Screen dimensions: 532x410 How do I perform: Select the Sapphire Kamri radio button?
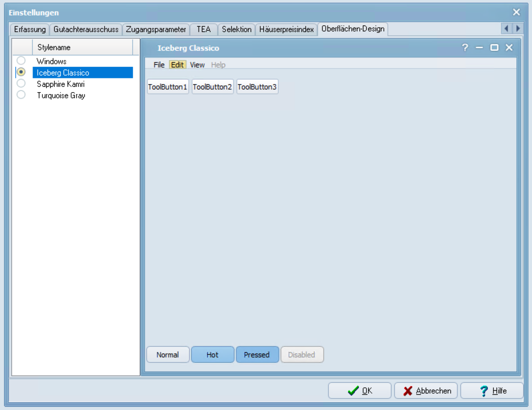coord(21,84)
